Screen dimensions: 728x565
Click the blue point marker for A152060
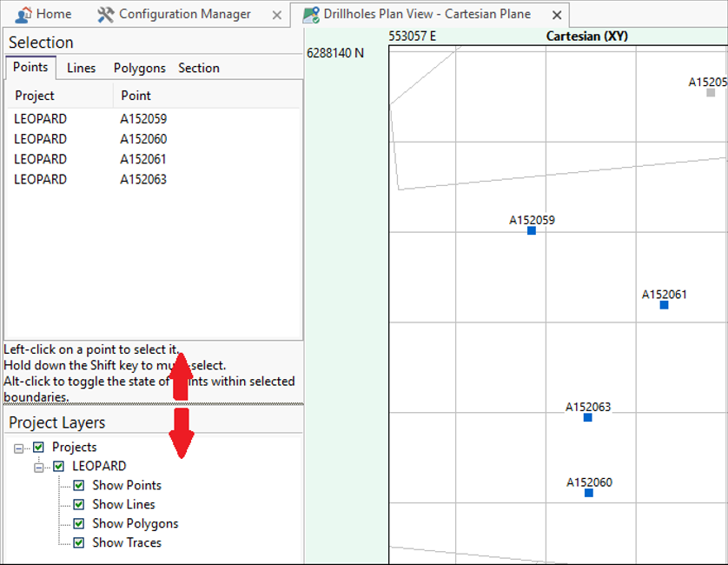[x=589, y=493]
